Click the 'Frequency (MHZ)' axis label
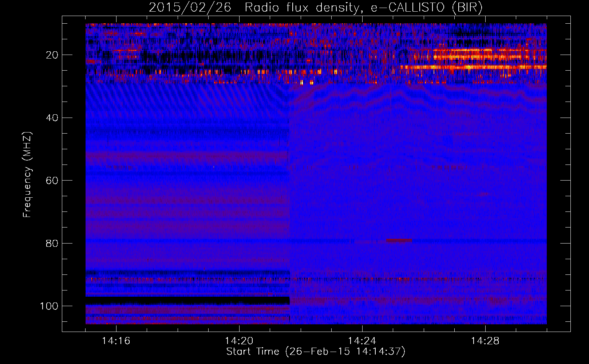This screenshot has width=589, height=364. pos(27,175)
